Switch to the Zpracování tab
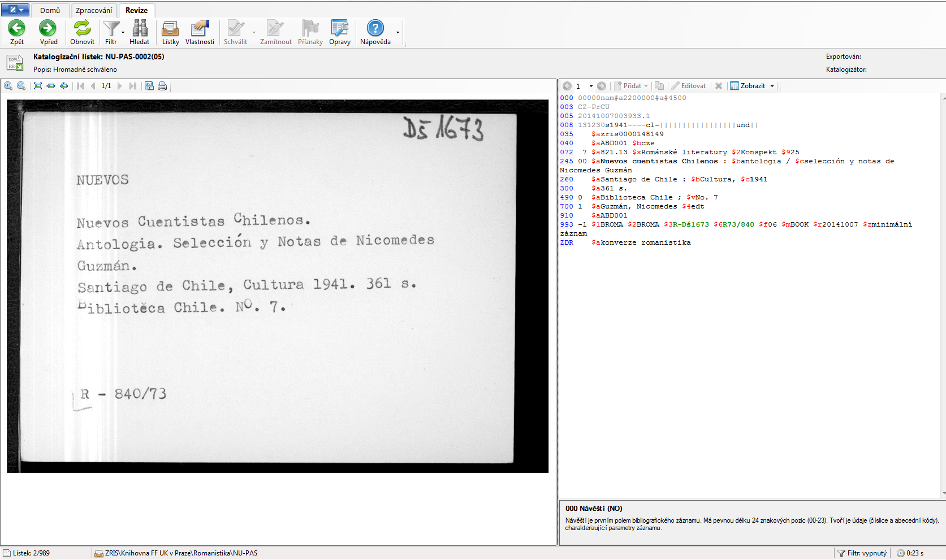The width and height of the screenshot is (946, 560). (x=94, y=10)
